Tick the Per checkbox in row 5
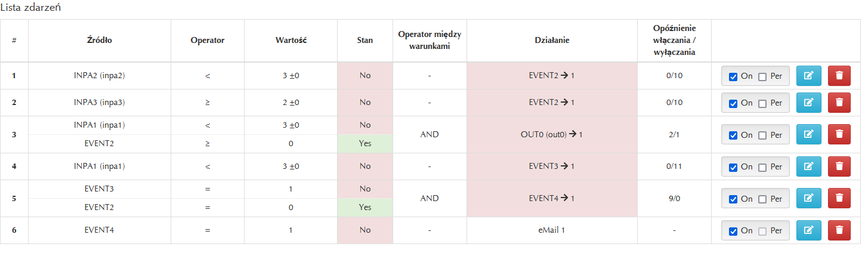Screen dimensions: 868x256 tap(762, 199)
